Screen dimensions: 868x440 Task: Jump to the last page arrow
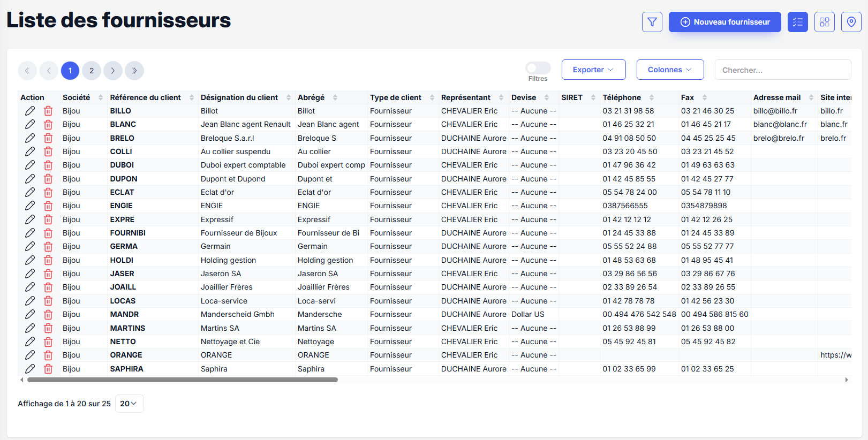click(x=134, y=71)
